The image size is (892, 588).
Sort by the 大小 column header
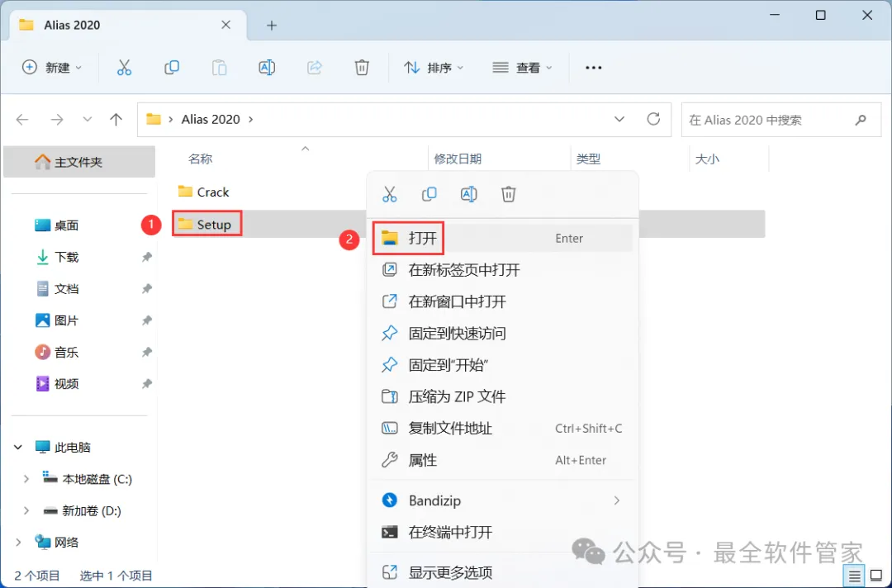tap(707, 159)
